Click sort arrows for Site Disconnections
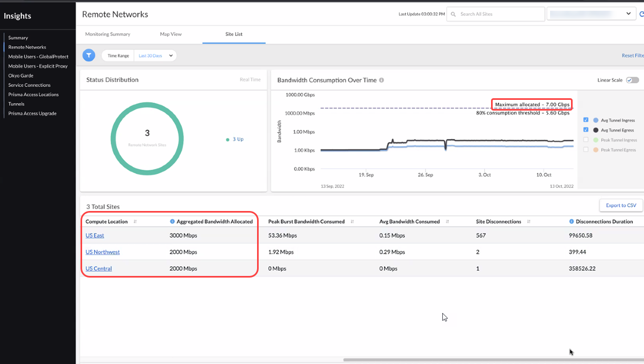This screenshot has height=364, width=644. tap(529, 222)
